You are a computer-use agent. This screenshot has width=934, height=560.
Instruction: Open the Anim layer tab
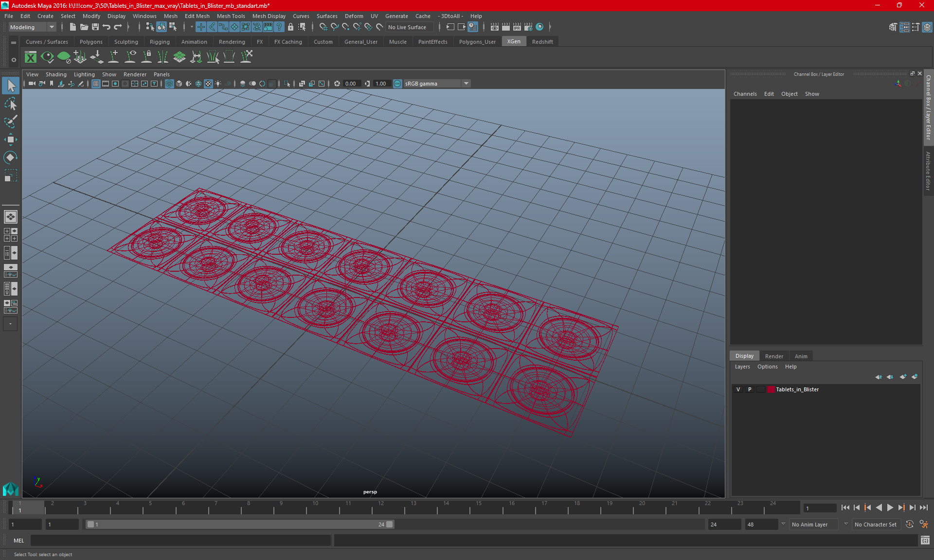pos(801,356)
